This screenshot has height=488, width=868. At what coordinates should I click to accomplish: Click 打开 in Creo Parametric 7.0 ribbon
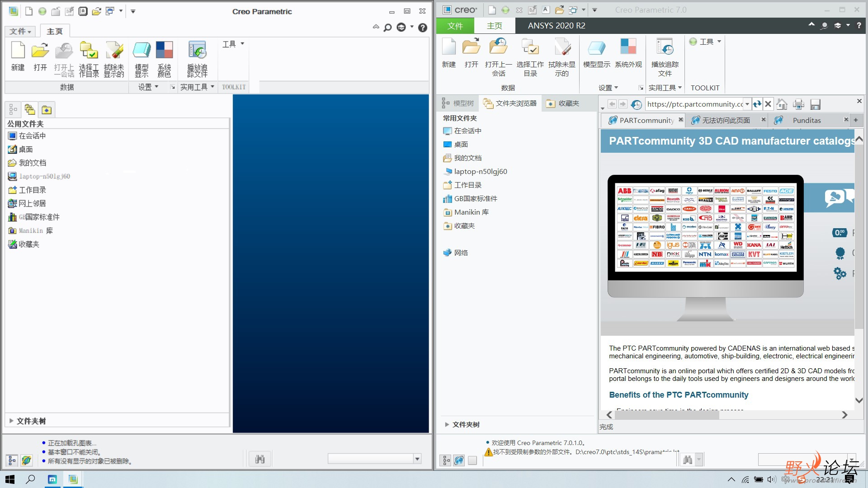tap(472, 53)
